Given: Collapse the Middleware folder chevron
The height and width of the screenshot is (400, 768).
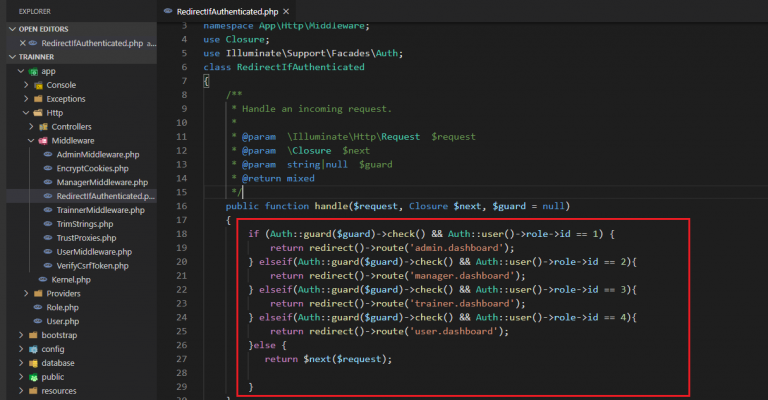Looking at the screenshot, I should (31, 141).
